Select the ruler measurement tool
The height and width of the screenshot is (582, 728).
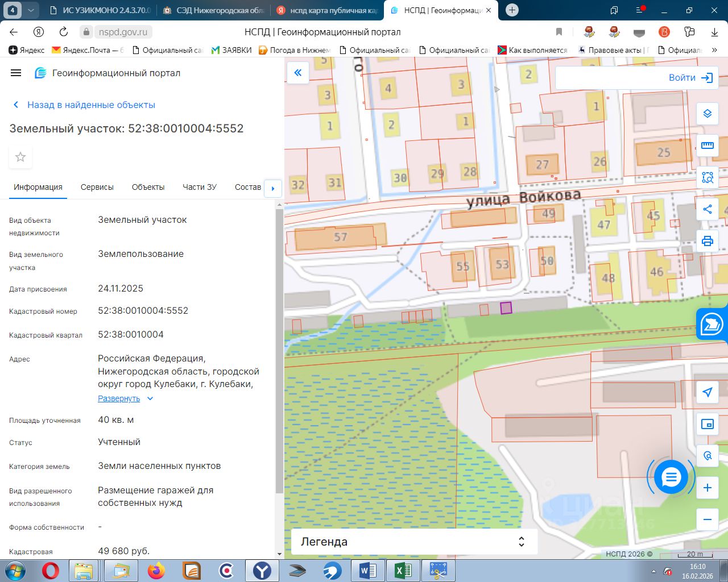pos(707,145)
